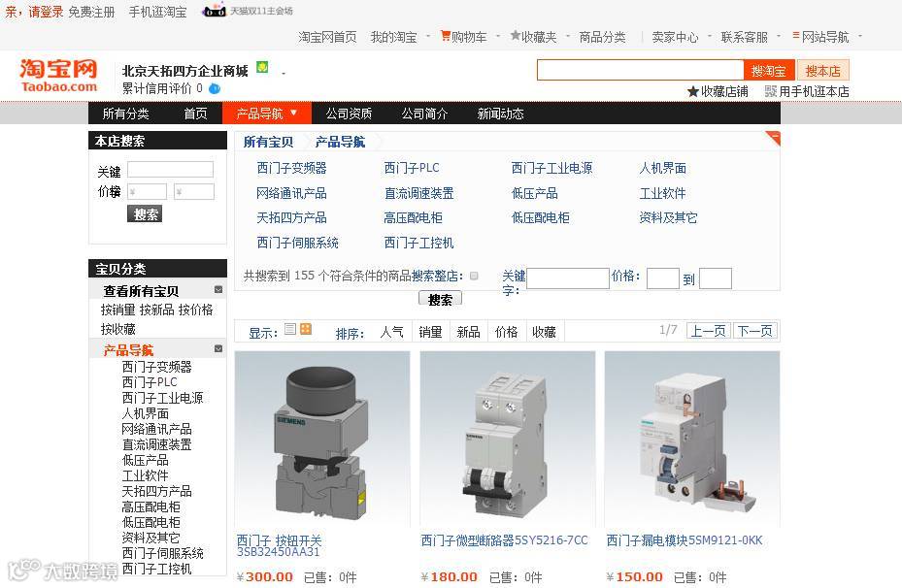Open 西门子 按钮开关 3SB32450AA31 title link

pos(279,545)
